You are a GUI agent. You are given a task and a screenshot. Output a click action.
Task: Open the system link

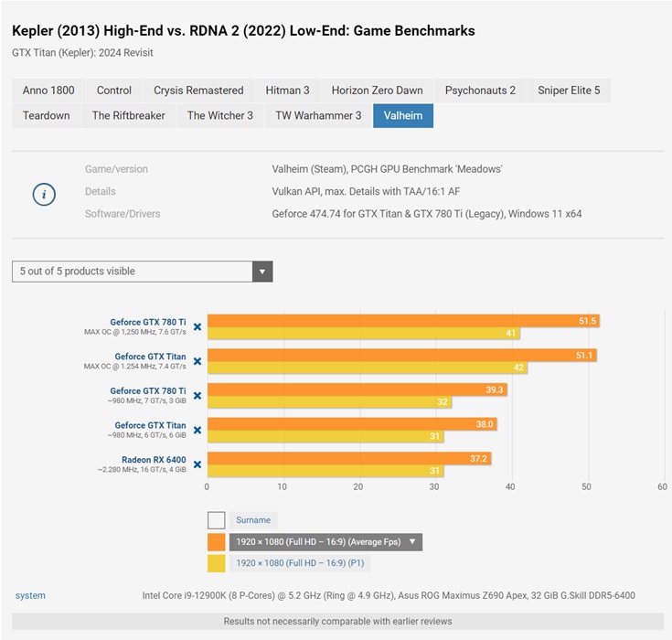30,595
